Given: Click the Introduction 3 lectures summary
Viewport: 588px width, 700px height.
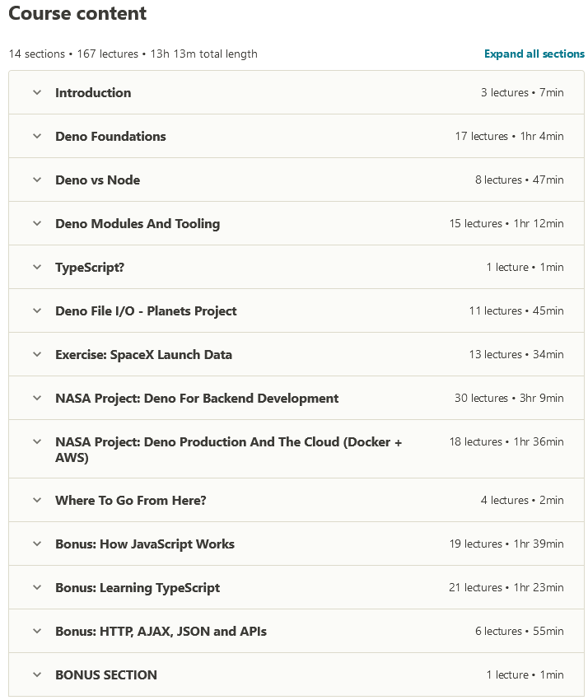Looking at the screenshot, I should 522,93.
